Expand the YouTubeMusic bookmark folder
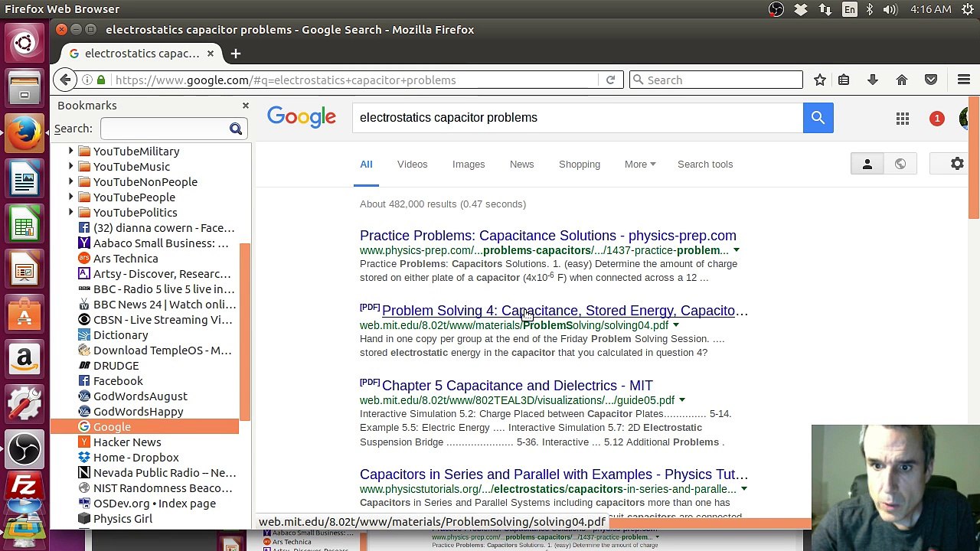 click(71, 167)
